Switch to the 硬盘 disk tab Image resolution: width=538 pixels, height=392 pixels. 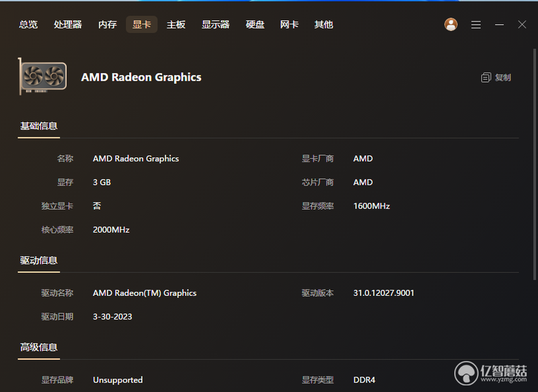coord(255,24)
